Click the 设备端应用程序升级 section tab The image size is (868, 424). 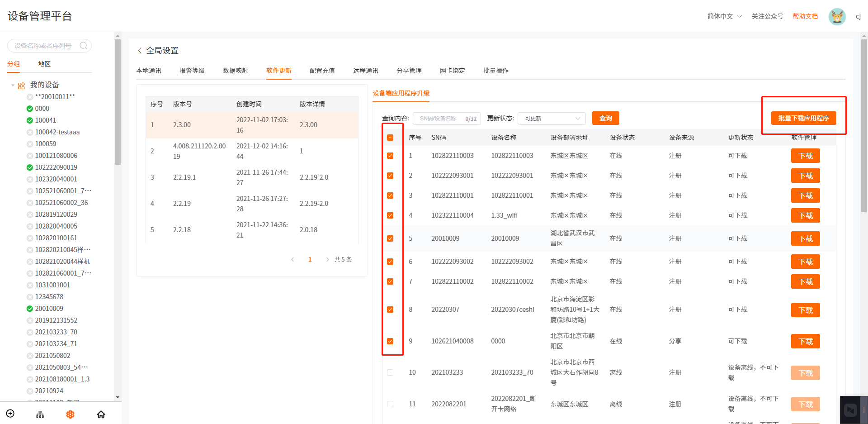pyautogui.click(x=401, y=93)
